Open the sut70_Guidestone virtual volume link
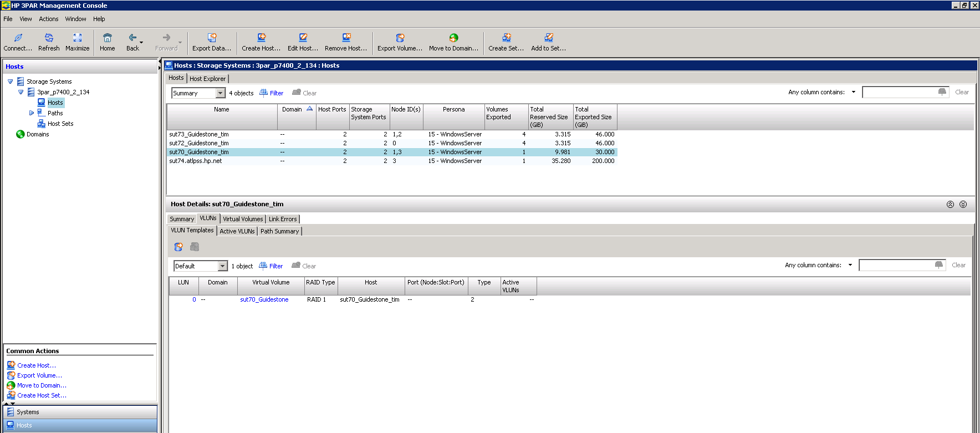The height and width of the screenshot is (433, 980). [x=264, y=299]
